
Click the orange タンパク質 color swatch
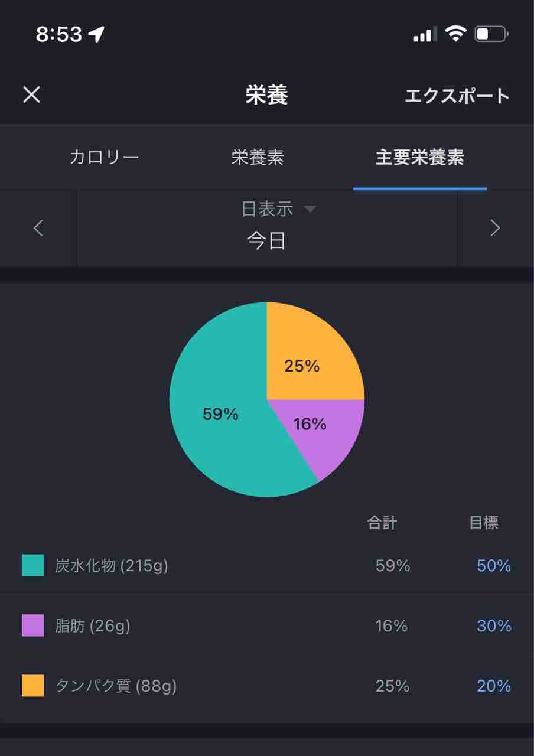33,686
